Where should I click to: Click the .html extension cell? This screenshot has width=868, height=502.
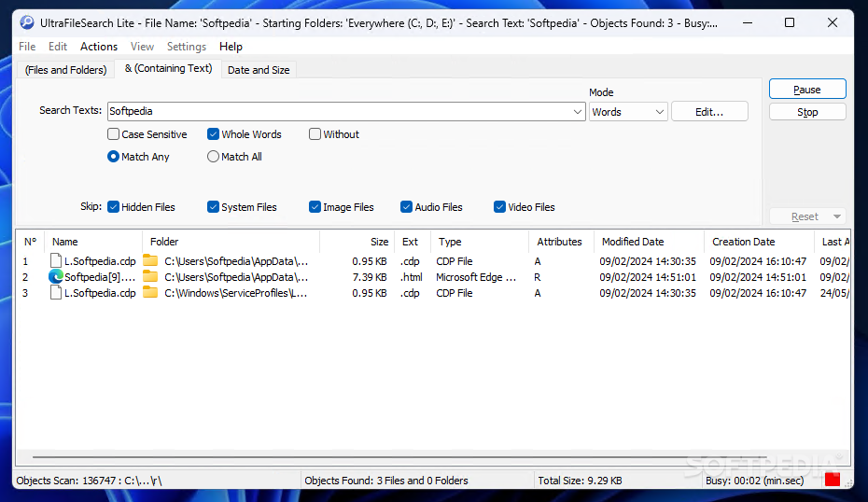pos(412,277)
